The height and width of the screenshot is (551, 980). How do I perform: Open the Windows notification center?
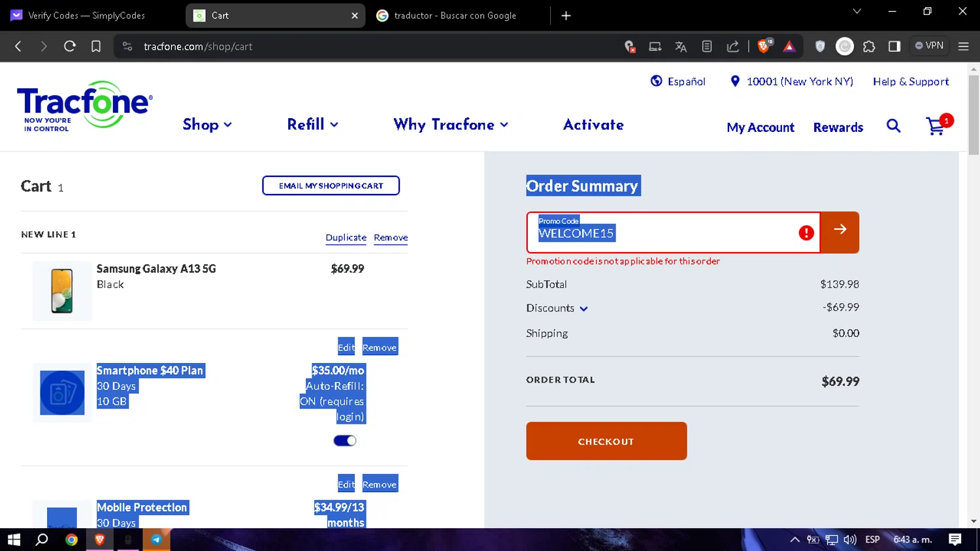955,539
